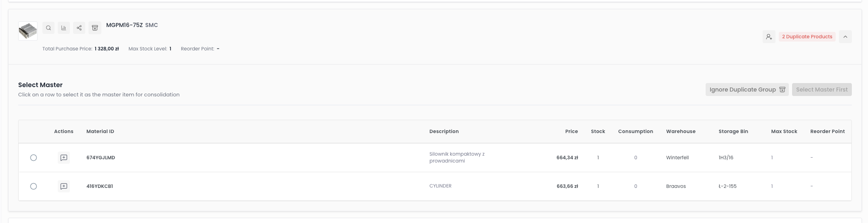This screenshot has width=868, height=223.
Task: Click the assign user icon
Action: pyautogui.click(x=769, y=37)
